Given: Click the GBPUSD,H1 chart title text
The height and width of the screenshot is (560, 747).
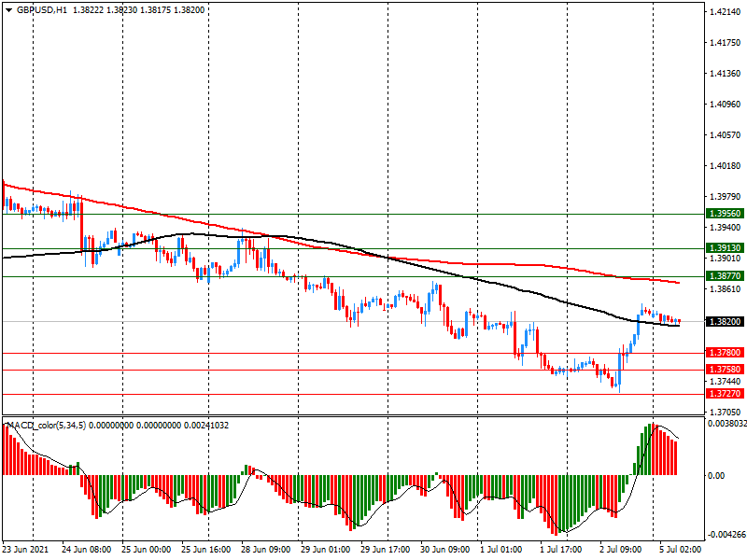Looking at the screenshot, I should (42, 8).
